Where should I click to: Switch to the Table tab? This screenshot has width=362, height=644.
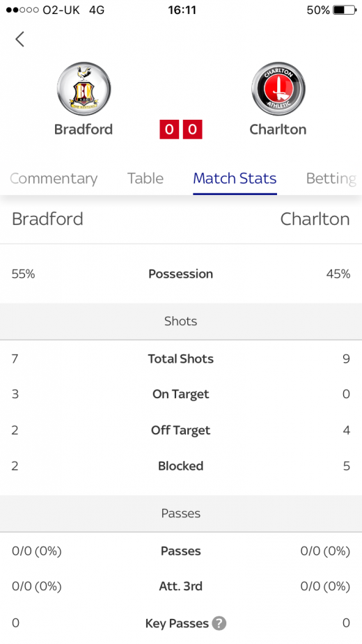145,178
